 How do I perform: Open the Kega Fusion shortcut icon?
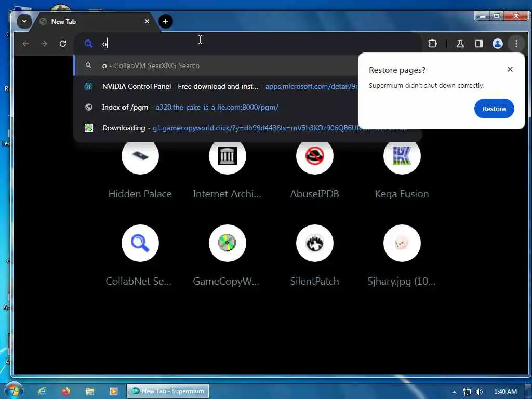402,156
